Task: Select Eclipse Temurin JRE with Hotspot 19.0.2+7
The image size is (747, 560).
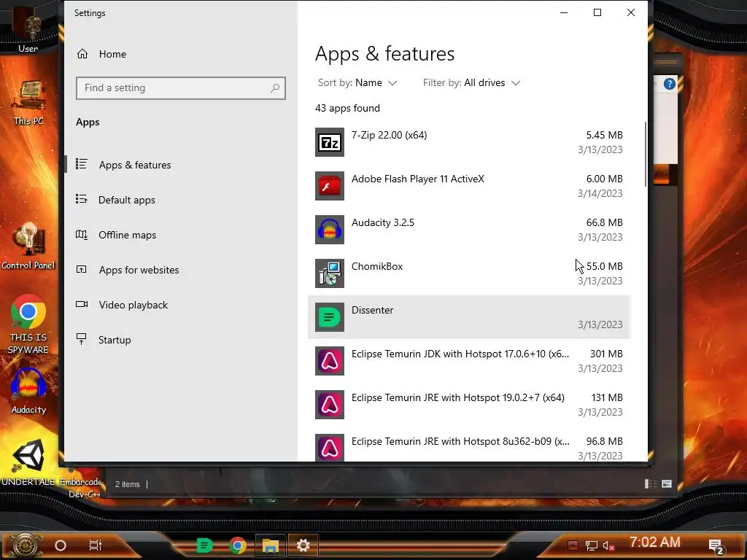Action: (469, 405)
